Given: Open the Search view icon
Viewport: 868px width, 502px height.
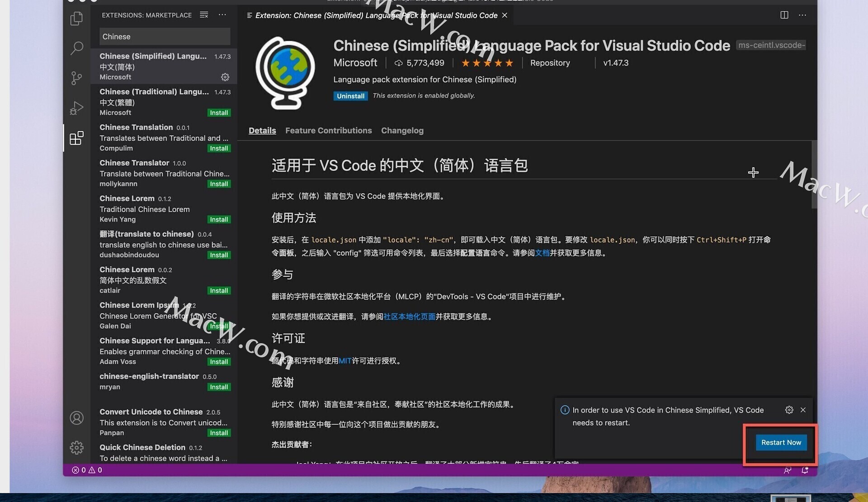Looking at the screenshot, I should (76, 48).
